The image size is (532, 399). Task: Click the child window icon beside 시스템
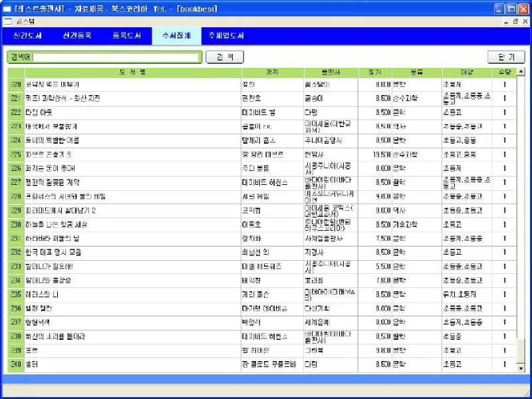[7, 22]
